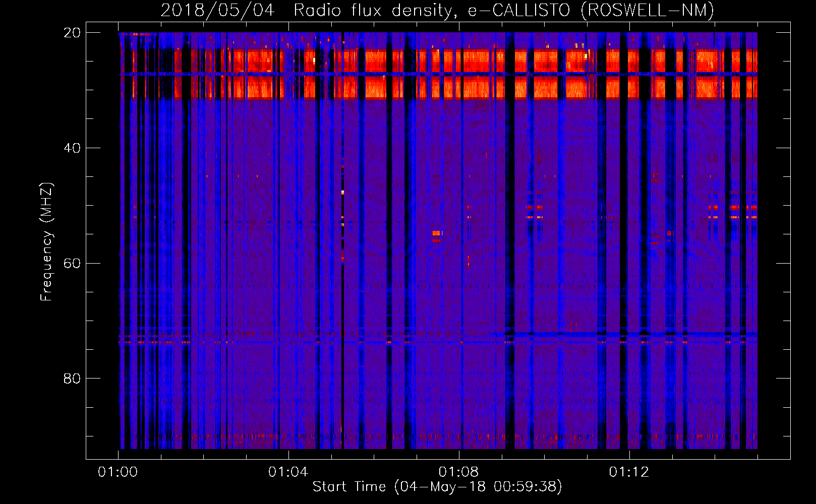The height and width of the screenshot is (504, 816).
Task: Select the '40' frequency tick label
Action: (72, 148)
